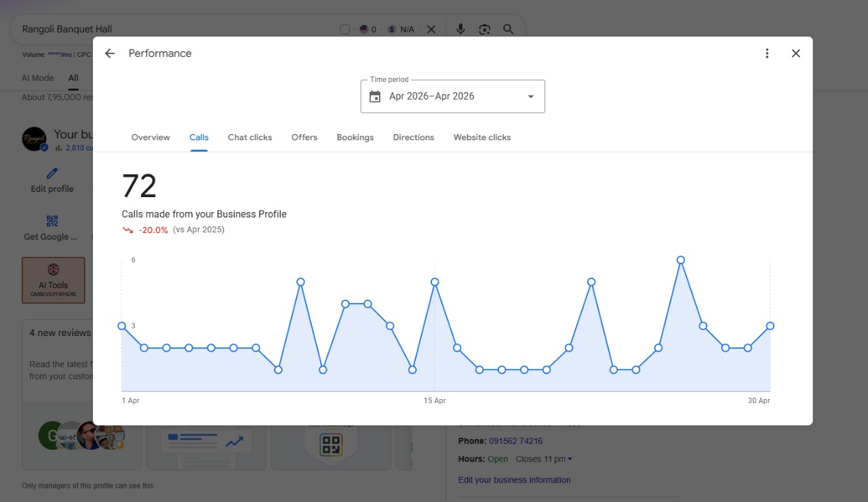868x502 pixels.
Task: Open the Apr 2026–Apr 2026 period selector
Action: coord(452,96)
